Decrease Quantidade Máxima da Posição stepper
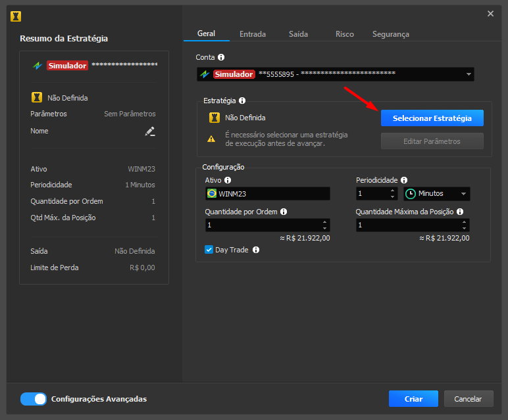 tap(465, 228)
